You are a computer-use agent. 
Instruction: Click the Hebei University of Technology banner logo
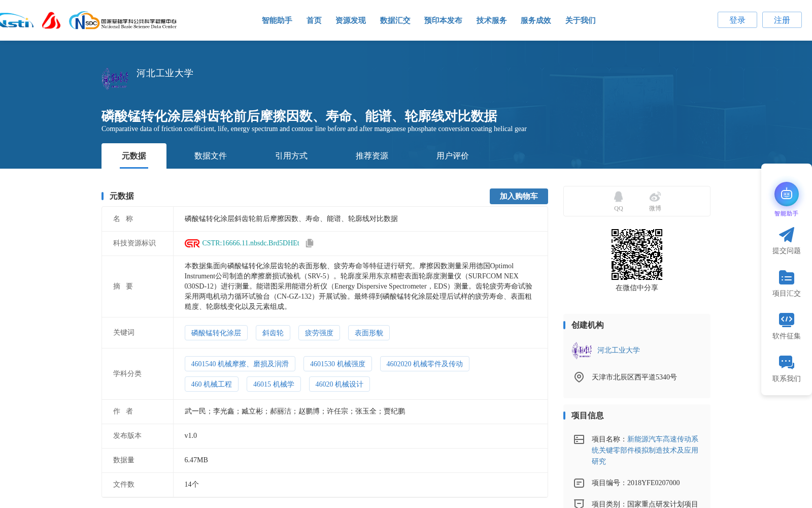115,79
